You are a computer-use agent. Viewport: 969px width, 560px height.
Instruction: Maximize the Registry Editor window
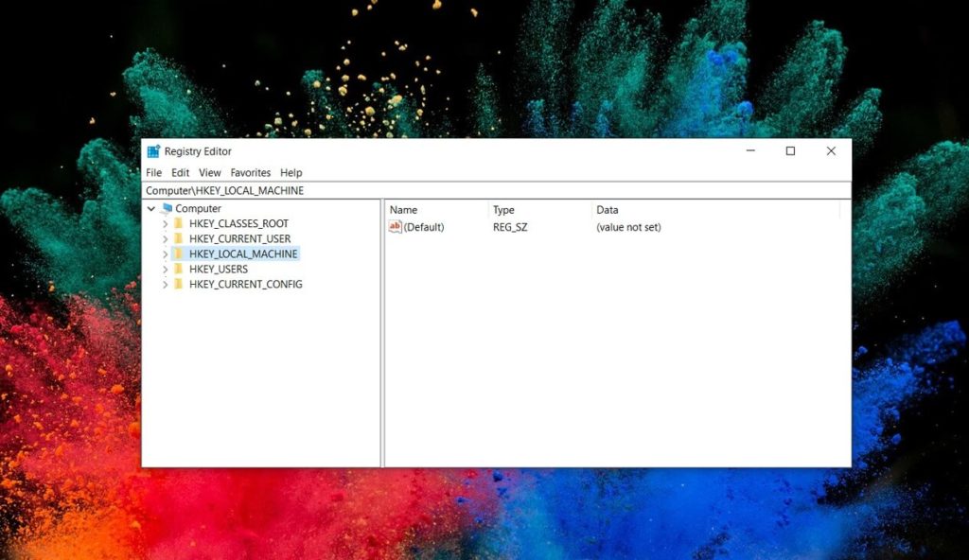click(790, 150)
